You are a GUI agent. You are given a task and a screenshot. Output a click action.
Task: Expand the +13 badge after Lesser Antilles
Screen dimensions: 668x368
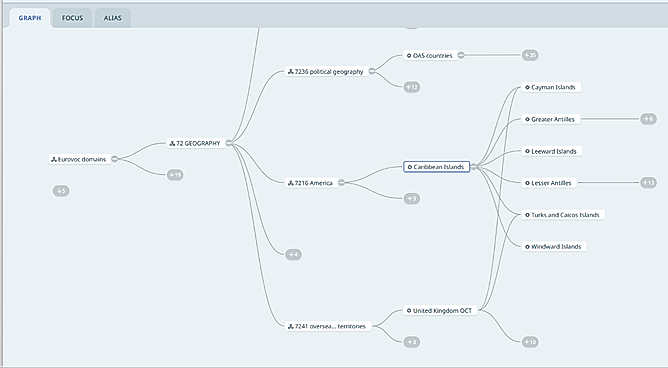coord(648,183)
